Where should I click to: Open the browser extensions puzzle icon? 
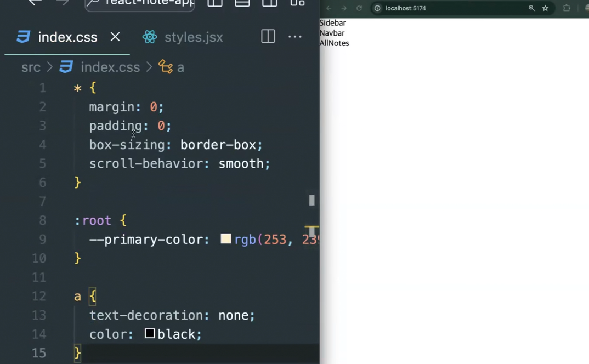[x=567, y=8]
